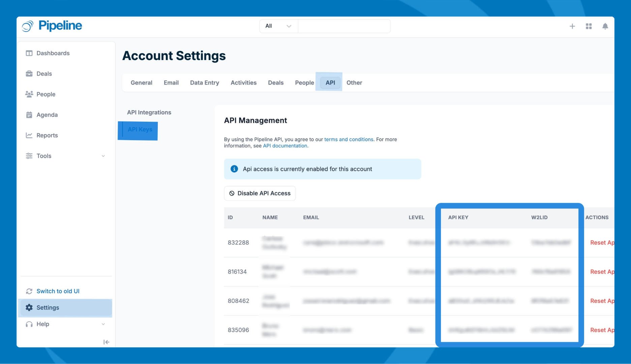Click Switch to old UI link

[x=58, y=291]
